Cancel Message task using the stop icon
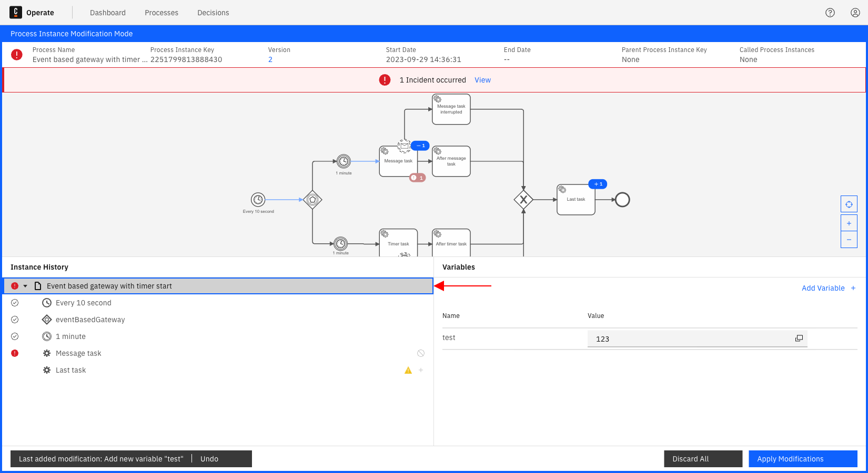The height and width of the screenshot is (473, 868). pyautogui.click(x=420, y=353)
